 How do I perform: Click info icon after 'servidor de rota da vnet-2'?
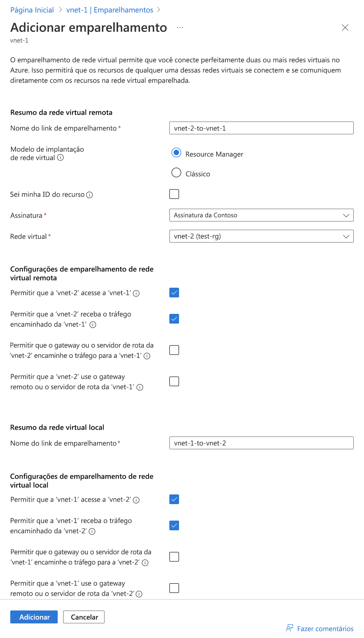139,594
